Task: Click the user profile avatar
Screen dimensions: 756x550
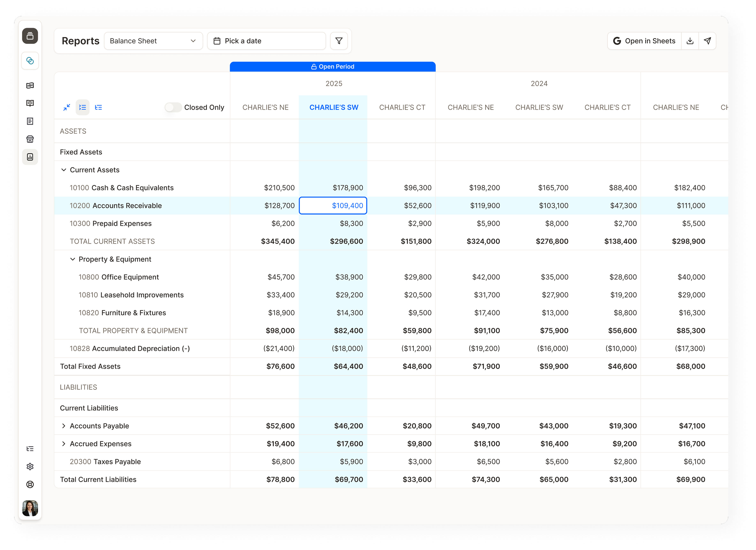Action: 30,508
